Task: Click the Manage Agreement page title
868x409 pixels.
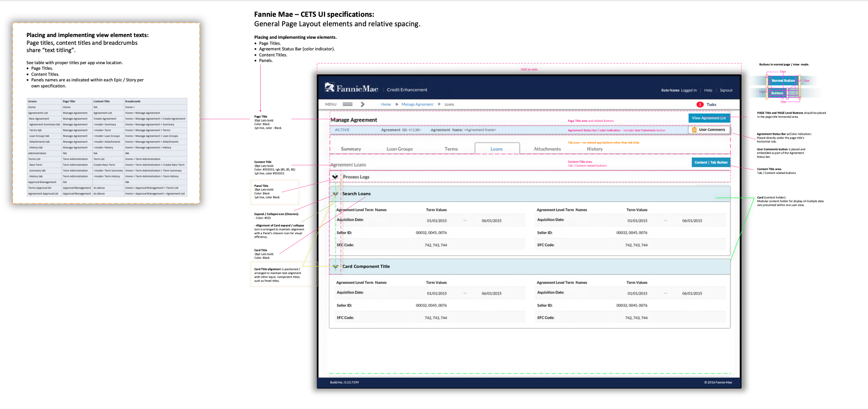Action: [x=354, y=120]
